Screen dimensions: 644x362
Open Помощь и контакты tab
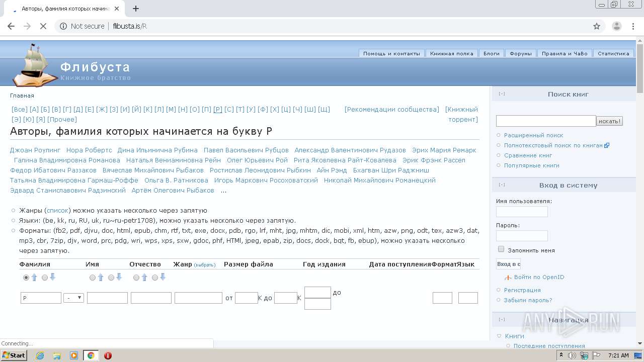click(x=391, y=53)
